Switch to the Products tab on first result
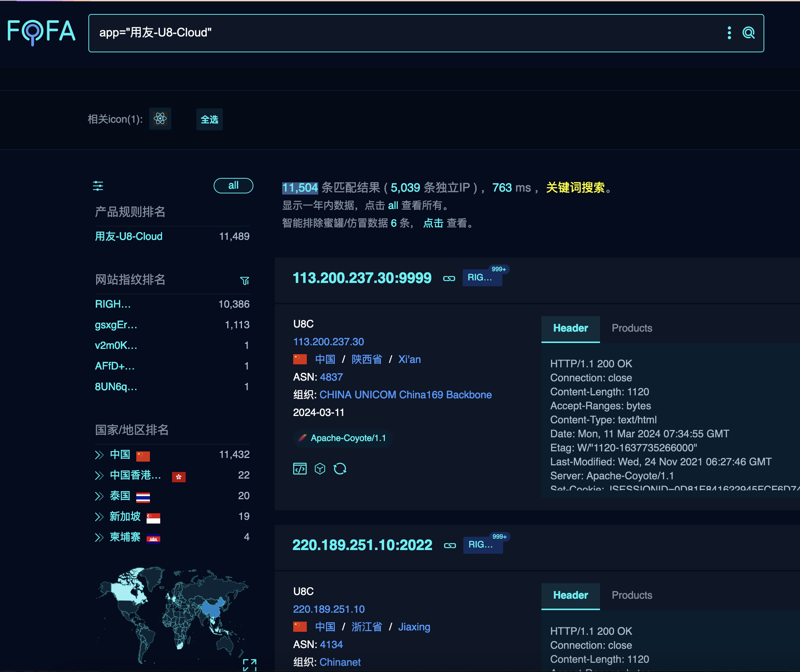The width and height of the screenshot is (800, 672). (x=632, y=328)
